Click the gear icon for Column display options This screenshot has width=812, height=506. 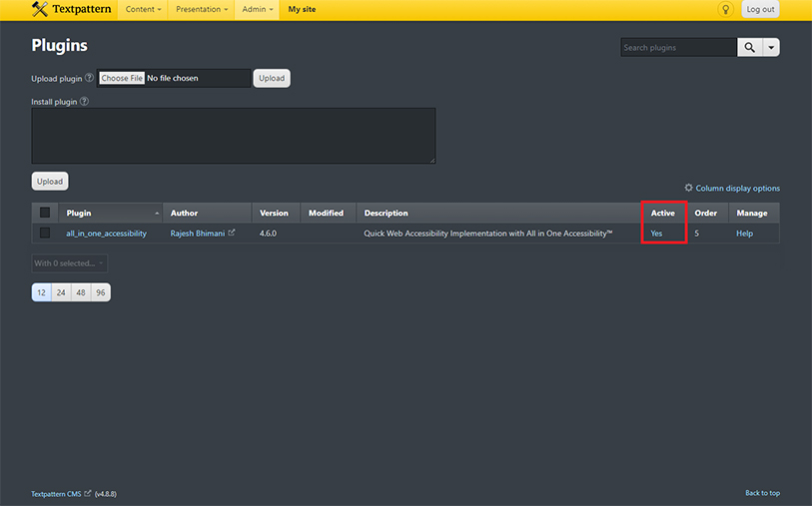pyautogui.click(x=688, y=188)
